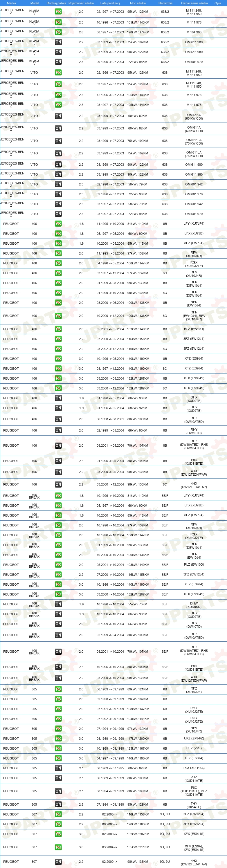Click diesel icon in Klasa V 75kW OM 611.980 row
The image size is (227, 868).
click(58, 42)
